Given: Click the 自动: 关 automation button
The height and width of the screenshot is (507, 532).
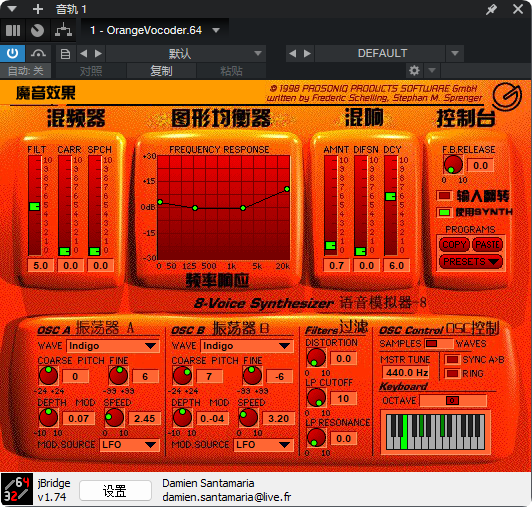Looking at the screenshot, I should click(25, 71).
